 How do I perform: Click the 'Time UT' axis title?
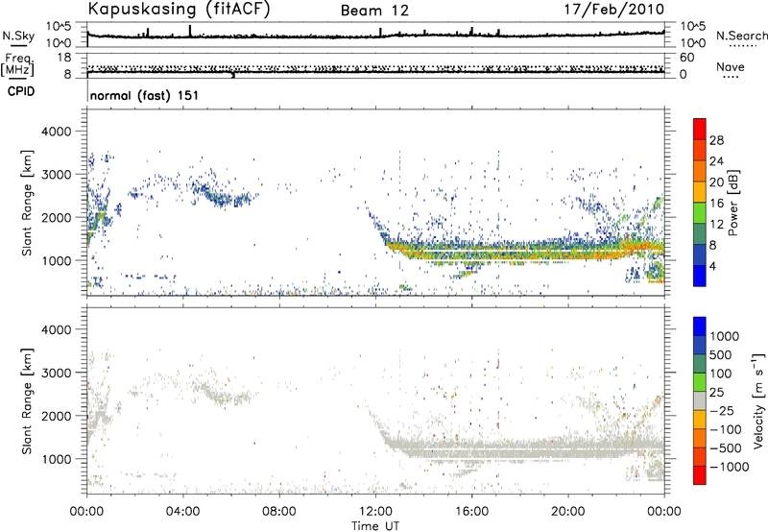[x=375, y=526]
